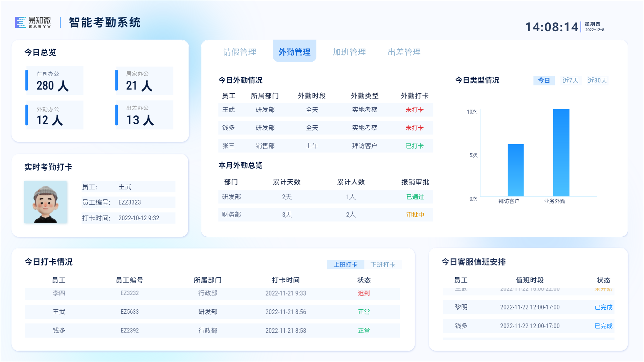Select the 出差办公 13人 card
644x362 pixels.
[144, 115]
